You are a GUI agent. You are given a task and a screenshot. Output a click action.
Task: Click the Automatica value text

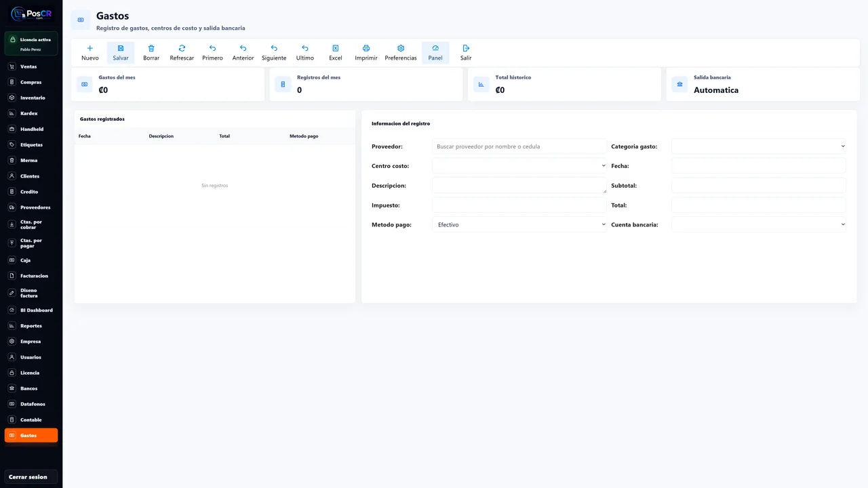(716, 90)
